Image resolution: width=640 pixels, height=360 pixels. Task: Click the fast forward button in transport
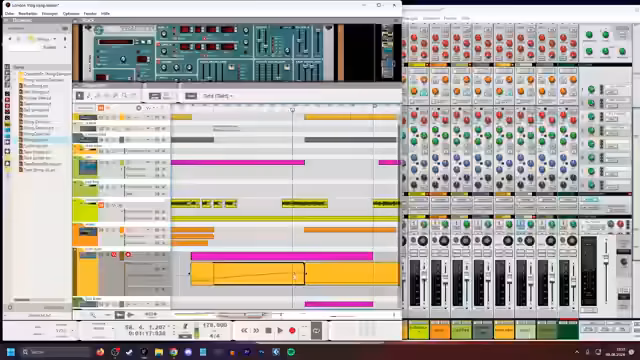tap(256, 330)
